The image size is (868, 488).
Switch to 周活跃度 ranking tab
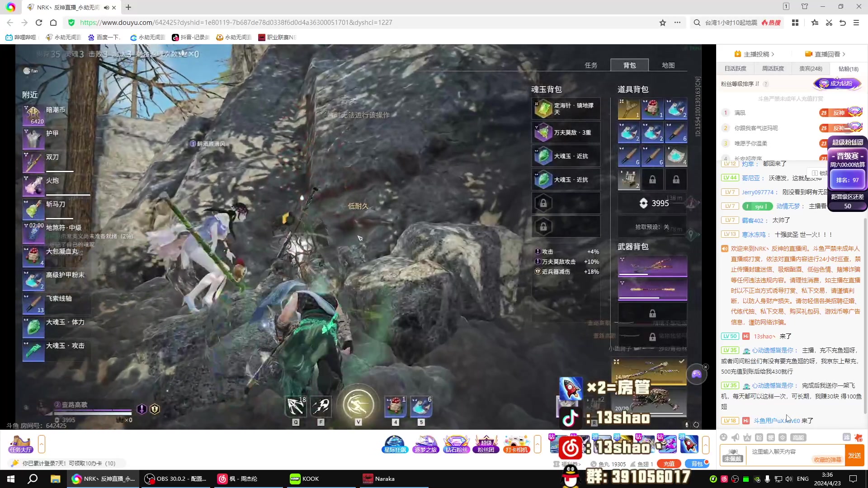773,69
